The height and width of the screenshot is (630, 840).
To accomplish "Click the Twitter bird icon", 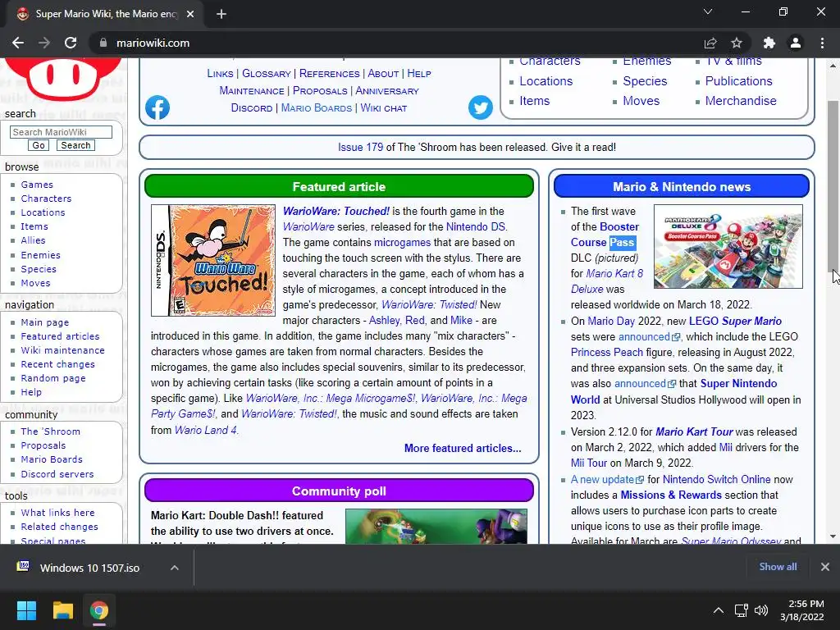I will (x=481, y=107).
